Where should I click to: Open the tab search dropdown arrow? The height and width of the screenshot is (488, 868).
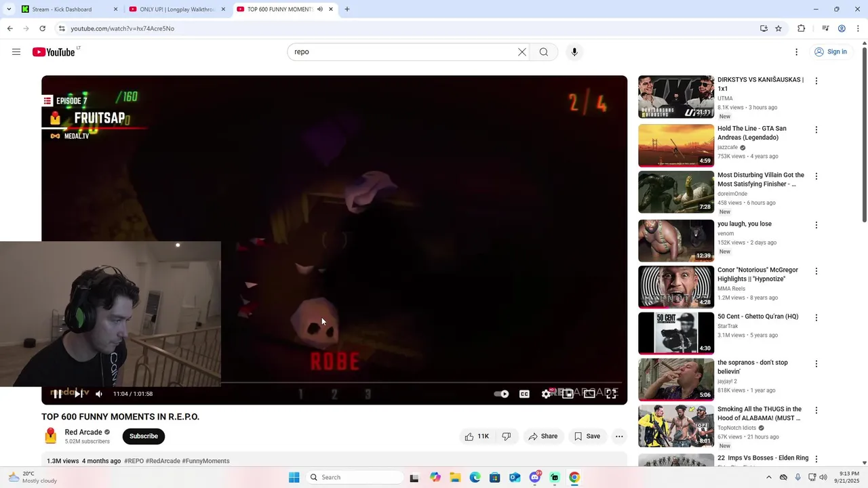coord(9,9)
